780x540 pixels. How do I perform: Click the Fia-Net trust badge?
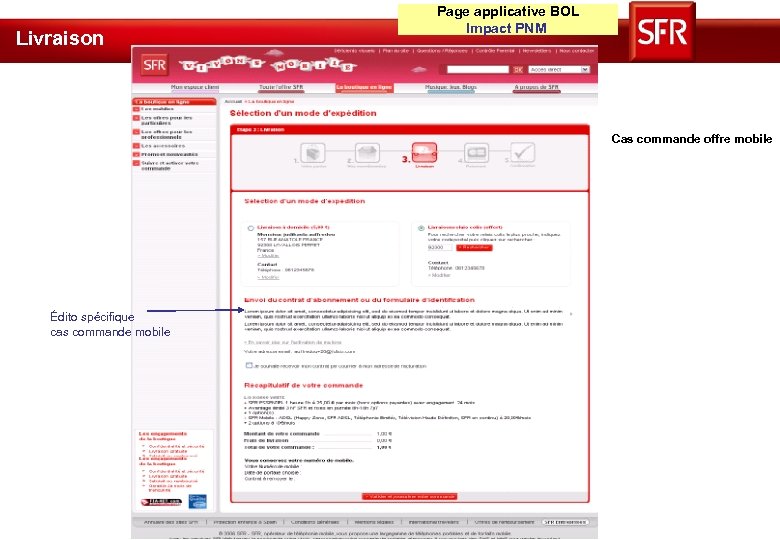[x=161, y=502]
